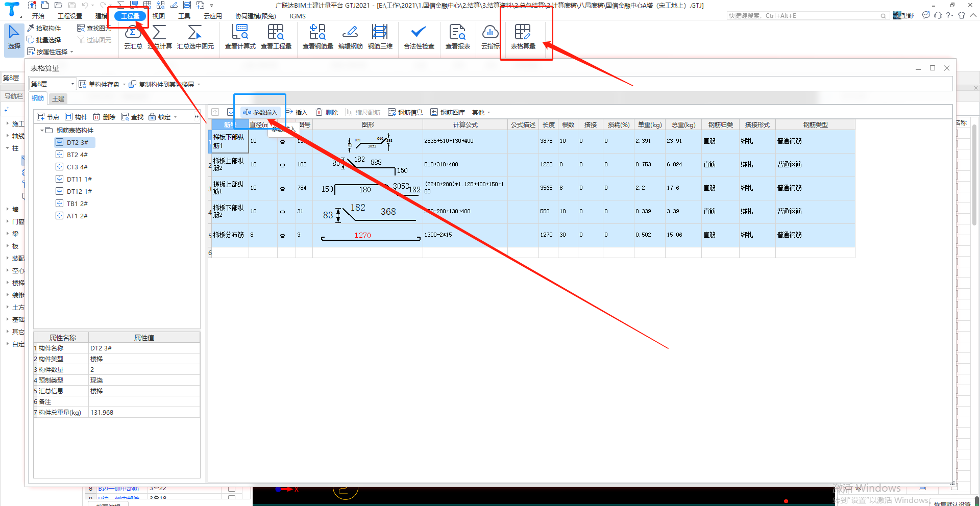
Task: Switch to the 土建 tab in 表格算量
Action: (58, 98)
